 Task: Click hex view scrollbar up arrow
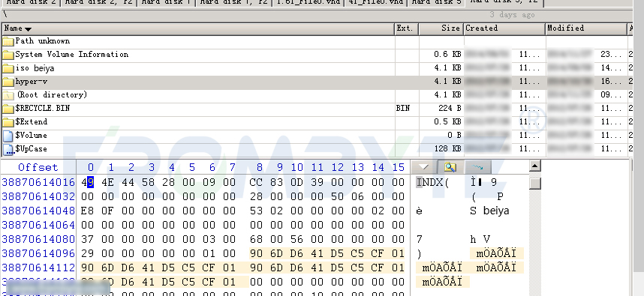click(534, 166)
